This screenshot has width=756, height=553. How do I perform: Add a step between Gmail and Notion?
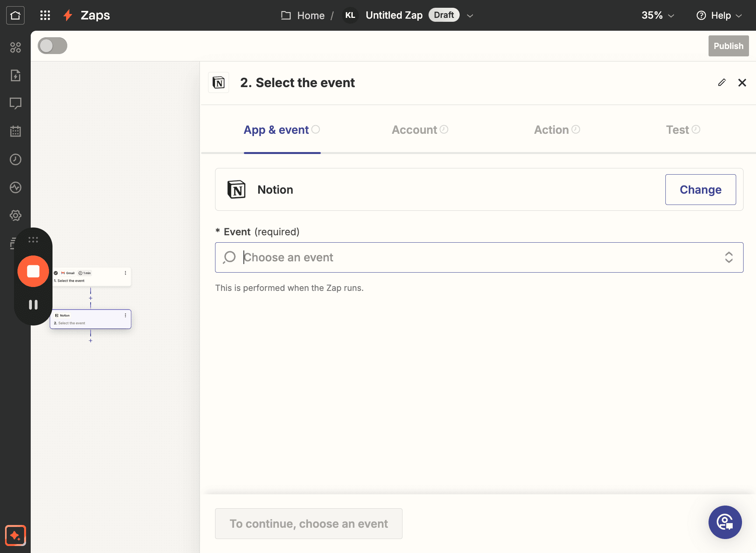[91, 298]
